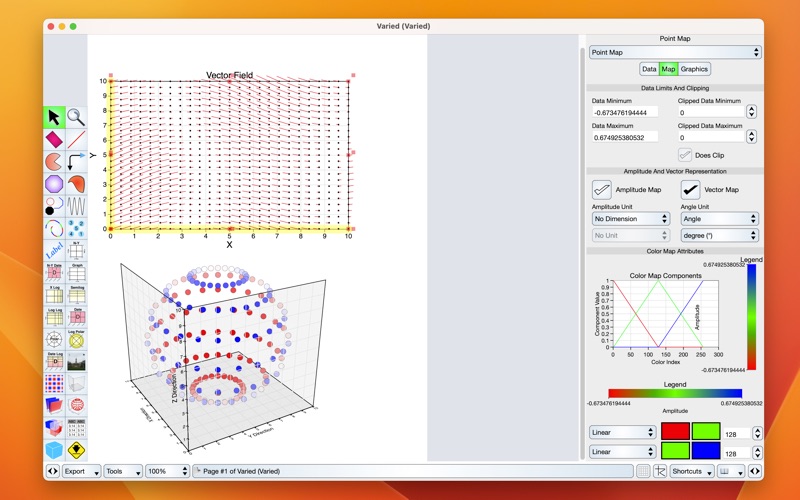
Task: Select the Semilog graph icon
Action: pos(76,294)
